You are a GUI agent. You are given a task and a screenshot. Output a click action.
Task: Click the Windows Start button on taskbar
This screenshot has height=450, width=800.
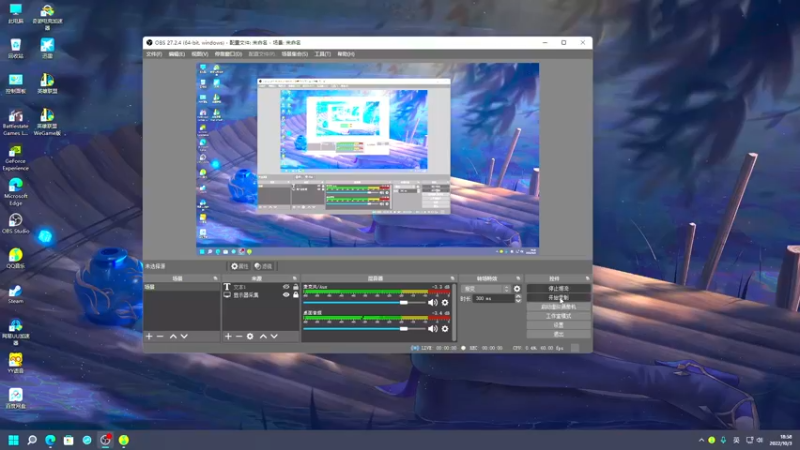[14, 440]
